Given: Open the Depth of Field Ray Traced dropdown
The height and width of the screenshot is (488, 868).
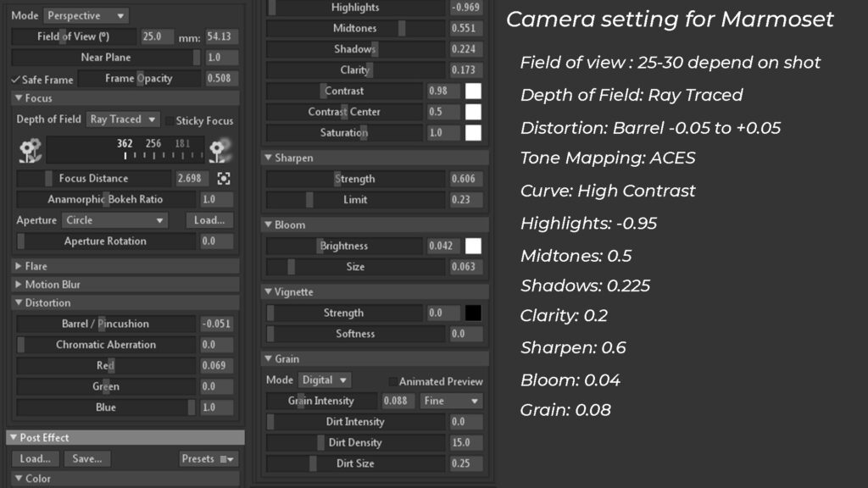Looking at the screenshot, I should click(123, 119).
